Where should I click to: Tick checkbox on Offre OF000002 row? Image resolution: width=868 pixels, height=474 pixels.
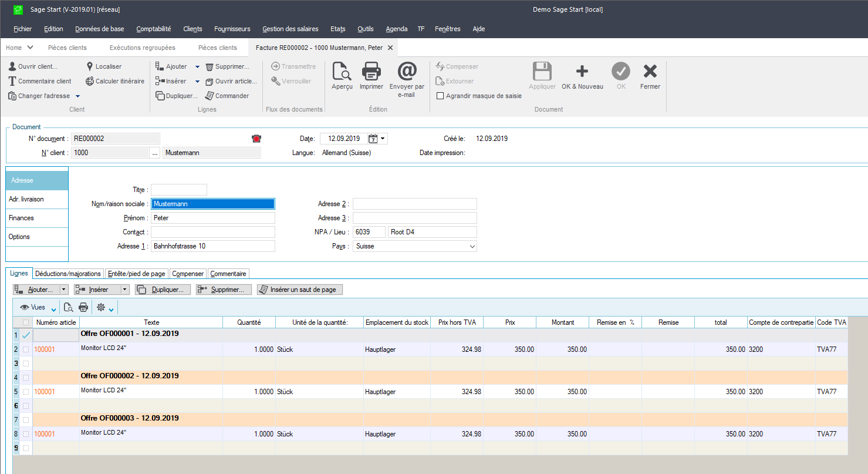pyautogui.click(x=25, y=378)
